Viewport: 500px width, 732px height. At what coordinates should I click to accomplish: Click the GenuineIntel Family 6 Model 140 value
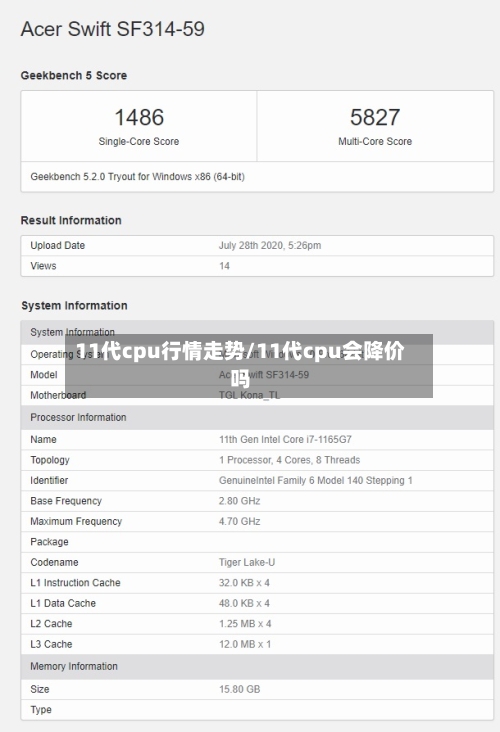point(316,480)
